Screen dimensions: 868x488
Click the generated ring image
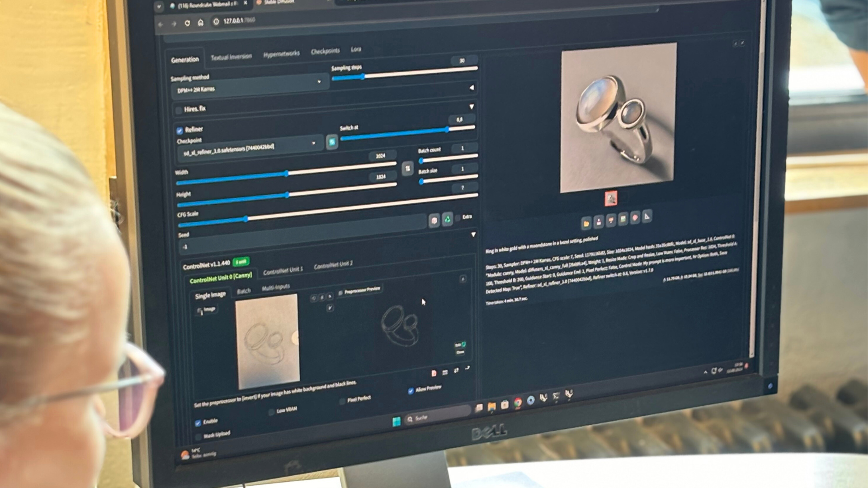pos(618,117)
